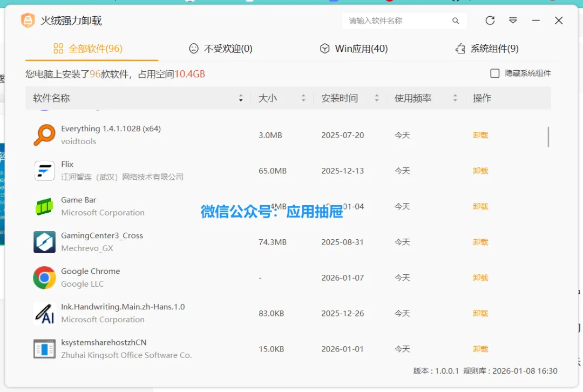Sort by 使用频率 column arrows
The image size is (583, 392).
click(455, 98)
